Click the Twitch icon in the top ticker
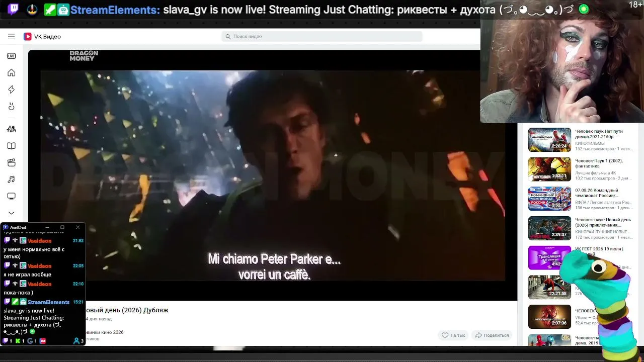This screenshot has height=362, width=644. coord(14,10)
